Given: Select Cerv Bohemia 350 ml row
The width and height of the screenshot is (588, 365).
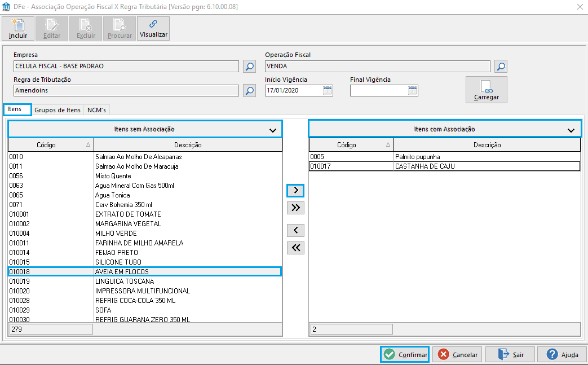Looking at the screenshot, I should 145,205.
